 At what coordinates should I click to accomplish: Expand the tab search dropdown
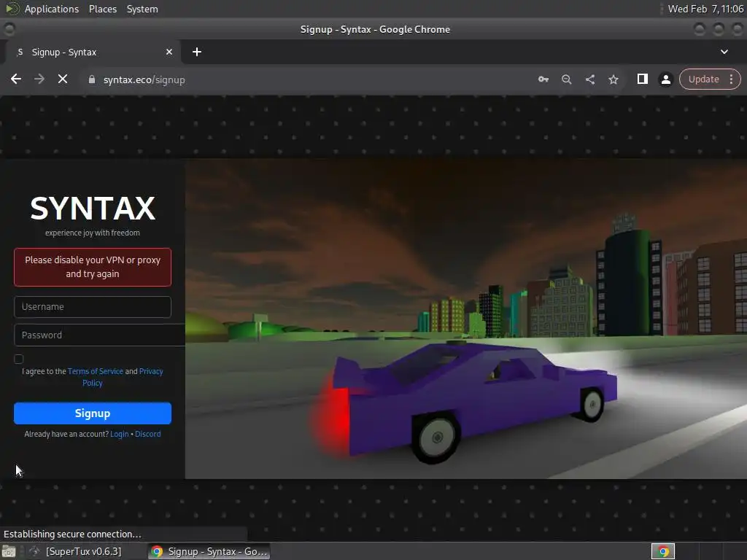(724, 52)
